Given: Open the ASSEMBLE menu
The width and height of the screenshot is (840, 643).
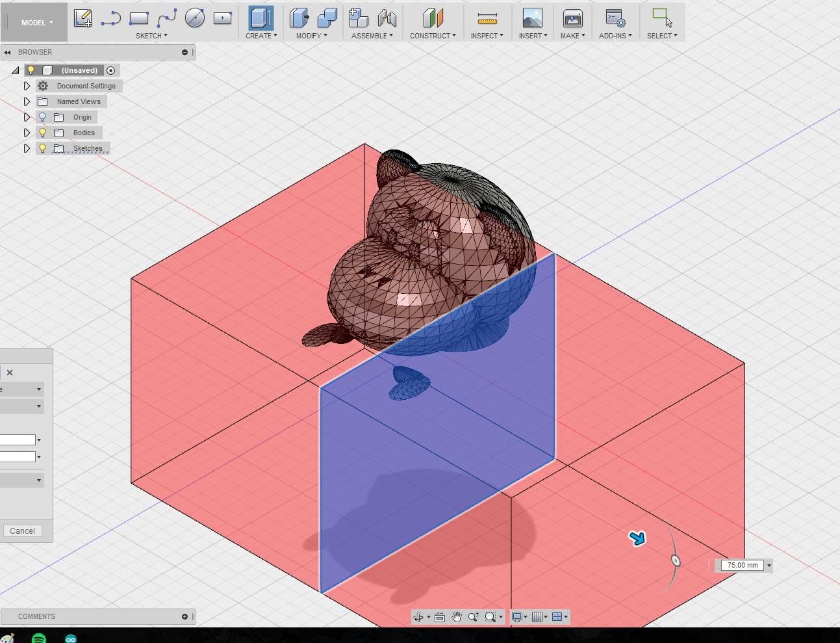Looking at the screenshot, I should [x=372, y=36].
